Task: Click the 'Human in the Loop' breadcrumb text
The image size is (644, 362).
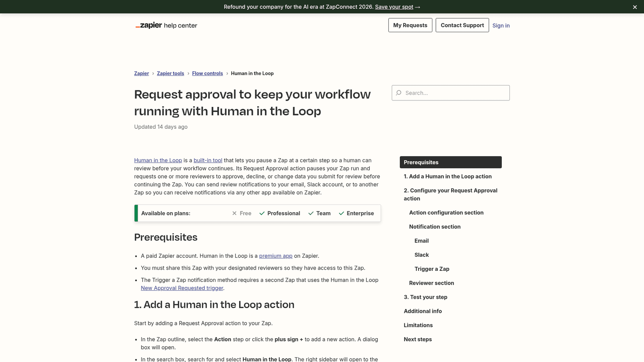Action: click(252, 73)
